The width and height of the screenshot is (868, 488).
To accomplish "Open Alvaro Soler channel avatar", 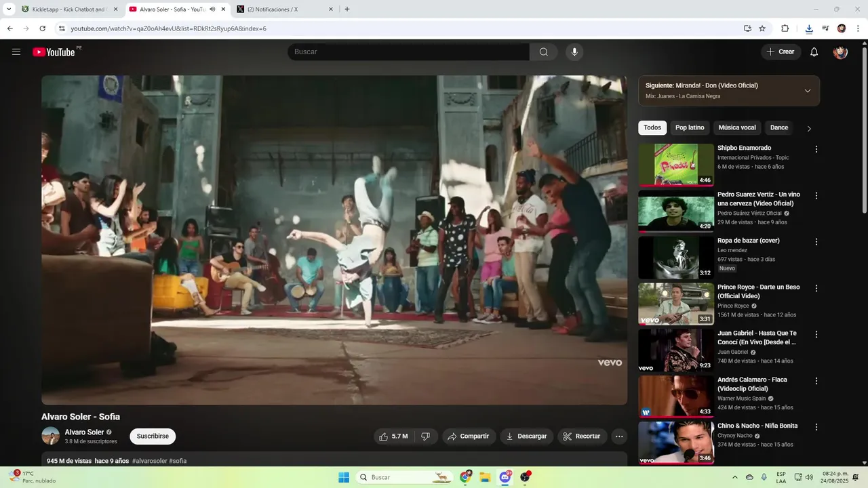I will (x=51, y=436).
